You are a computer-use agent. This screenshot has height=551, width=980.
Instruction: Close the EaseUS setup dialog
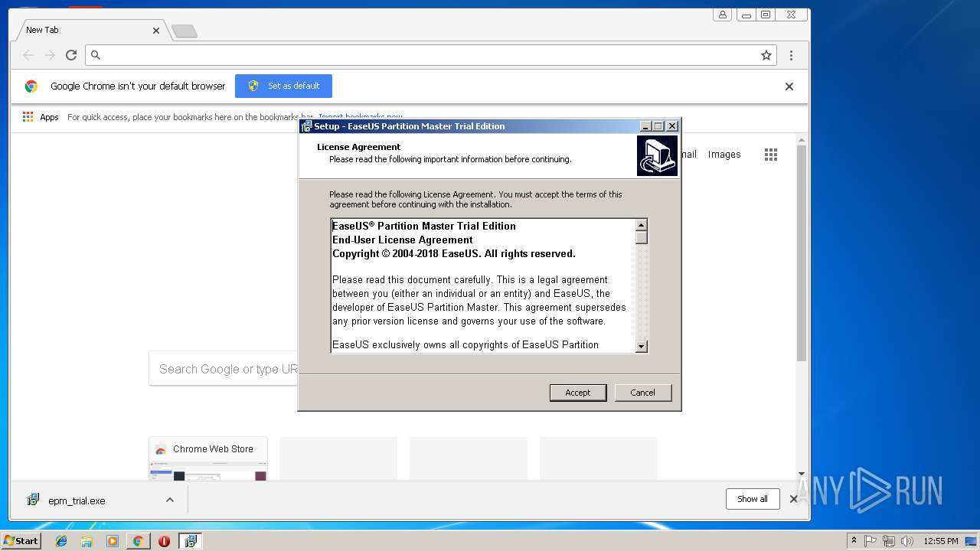pos(672,126)
